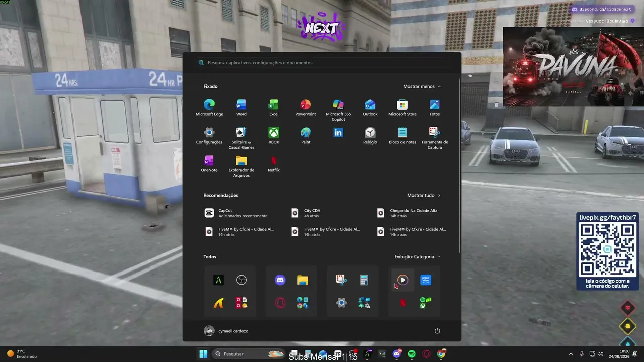Viewport: 644px width, 362px height.
Task: Launch Paint from pinned apps
Action: [306, 136]
